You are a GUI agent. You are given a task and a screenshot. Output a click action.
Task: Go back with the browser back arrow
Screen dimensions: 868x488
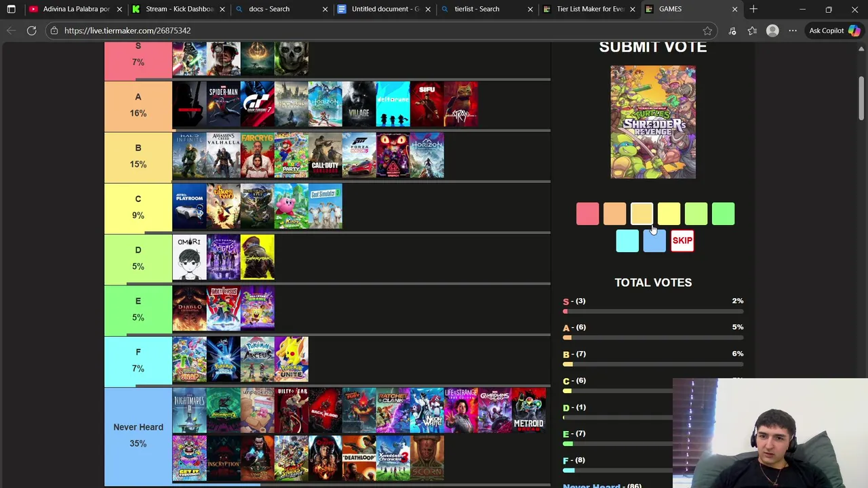click(x=11, y=30)
